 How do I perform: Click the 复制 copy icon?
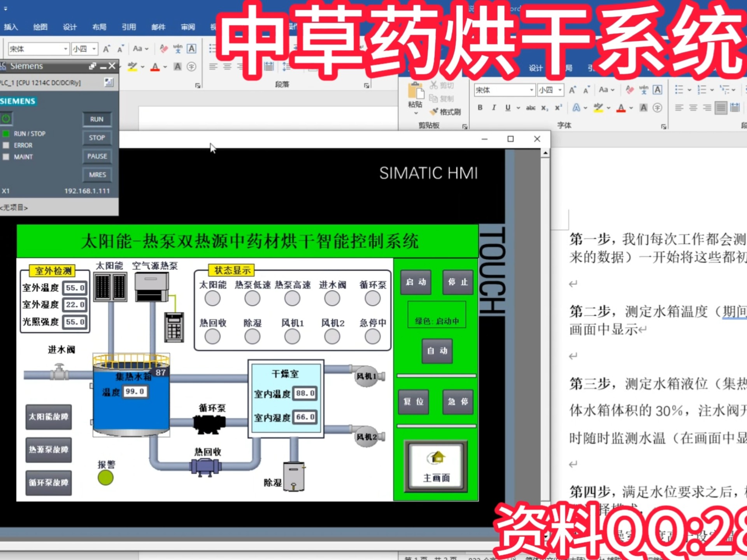tap(433, 98)
